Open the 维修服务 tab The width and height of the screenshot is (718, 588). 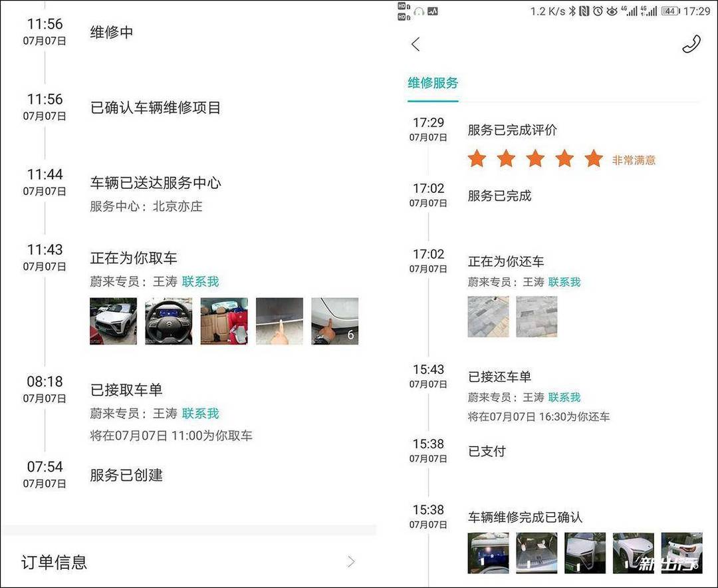click(433, 83)
